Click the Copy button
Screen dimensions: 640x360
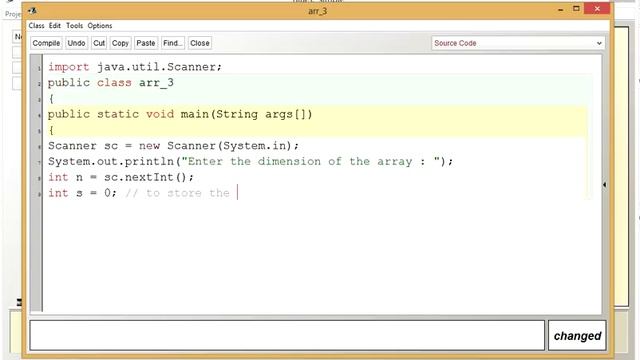pos(120,43)
